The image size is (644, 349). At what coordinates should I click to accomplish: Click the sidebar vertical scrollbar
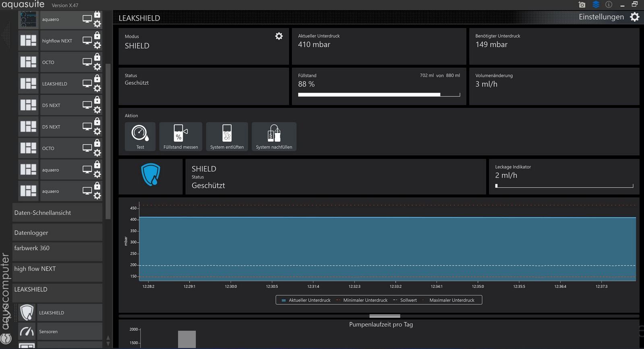click(x=108, y=141)
